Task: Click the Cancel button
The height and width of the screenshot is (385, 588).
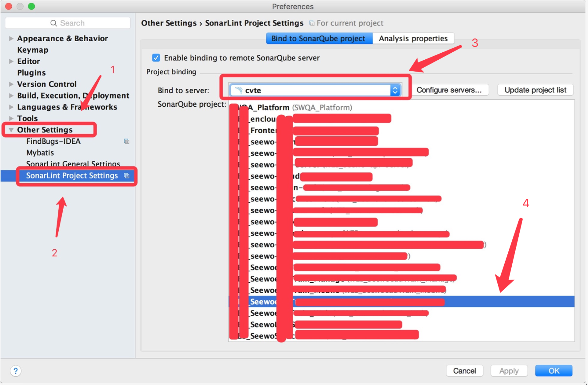Action: click(465, 371)
